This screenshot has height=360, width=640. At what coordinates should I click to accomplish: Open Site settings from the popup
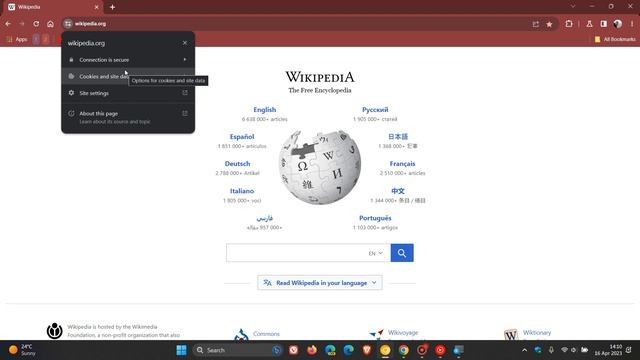[128, 93]
